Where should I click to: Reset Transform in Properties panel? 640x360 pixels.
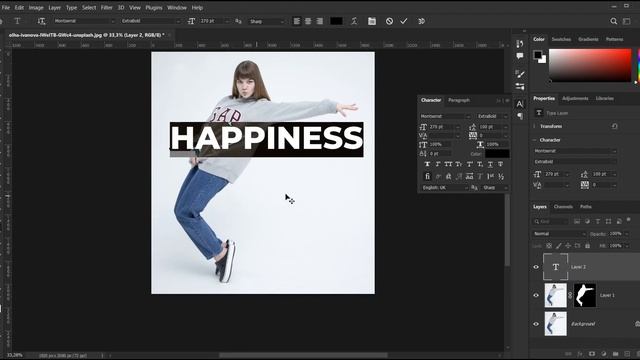[x=615, y=127]
